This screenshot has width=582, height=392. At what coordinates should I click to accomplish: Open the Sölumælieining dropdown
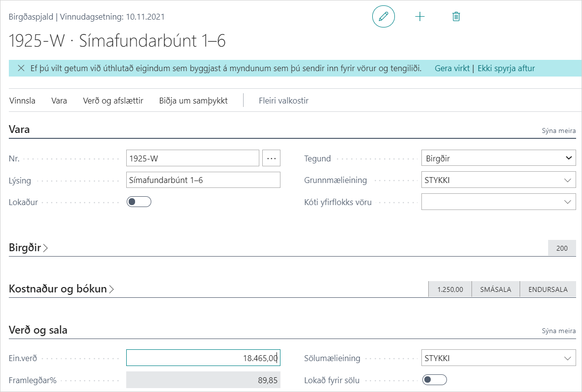[x=499, y=358]
